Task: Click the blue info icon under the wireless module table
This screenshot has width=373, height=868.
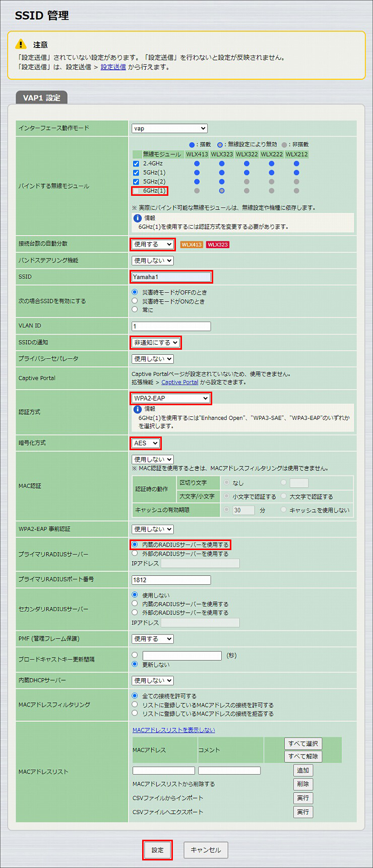Action: point(137,218)
